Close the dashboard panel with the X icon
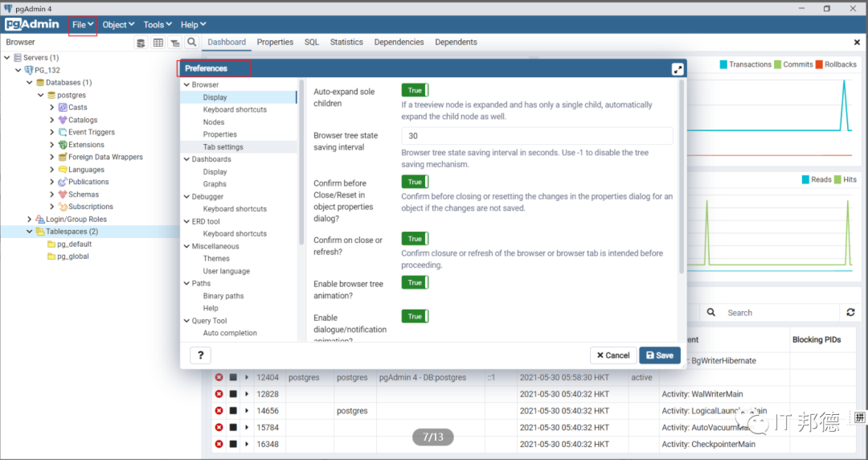 click(x=857, y=42)
